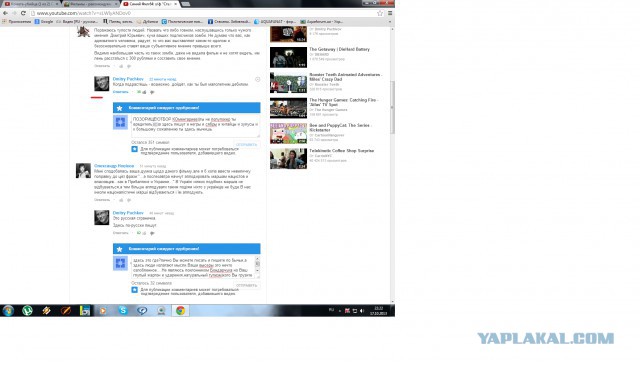Switch to the first YouTube tab
The image size is (640, 368).
(x=31, y=4)
